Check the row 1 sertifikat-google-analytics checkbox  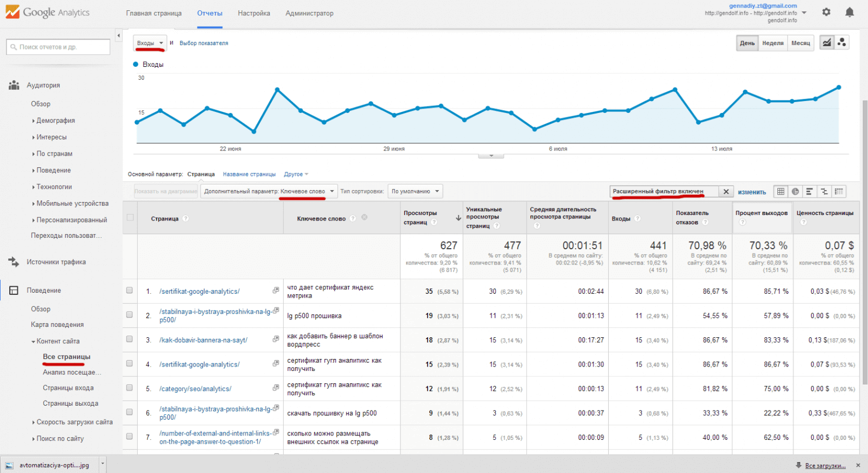[129, 291]
